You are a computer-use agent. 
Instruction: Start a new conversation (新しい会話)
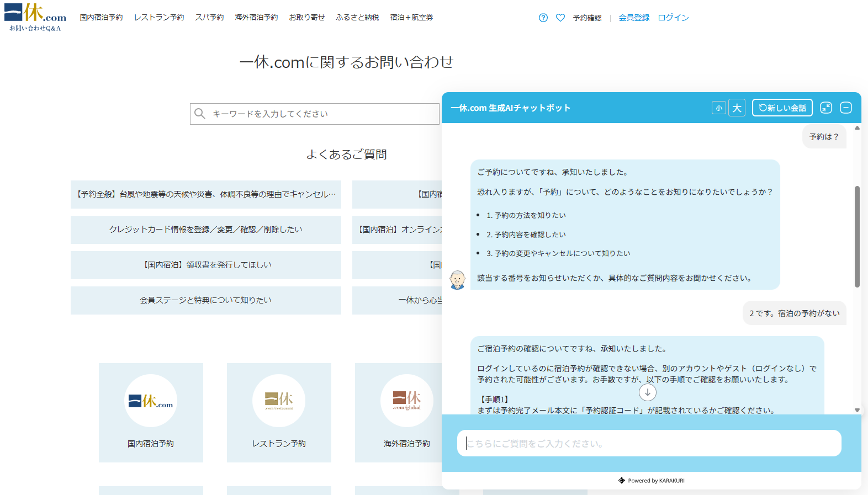(782, 108)
